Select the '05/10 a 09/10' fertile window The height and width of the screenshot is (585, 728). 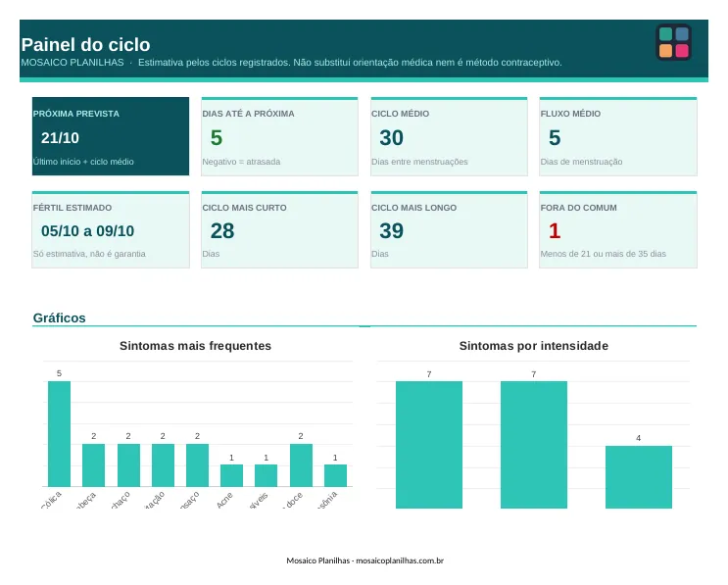(88, 230)
